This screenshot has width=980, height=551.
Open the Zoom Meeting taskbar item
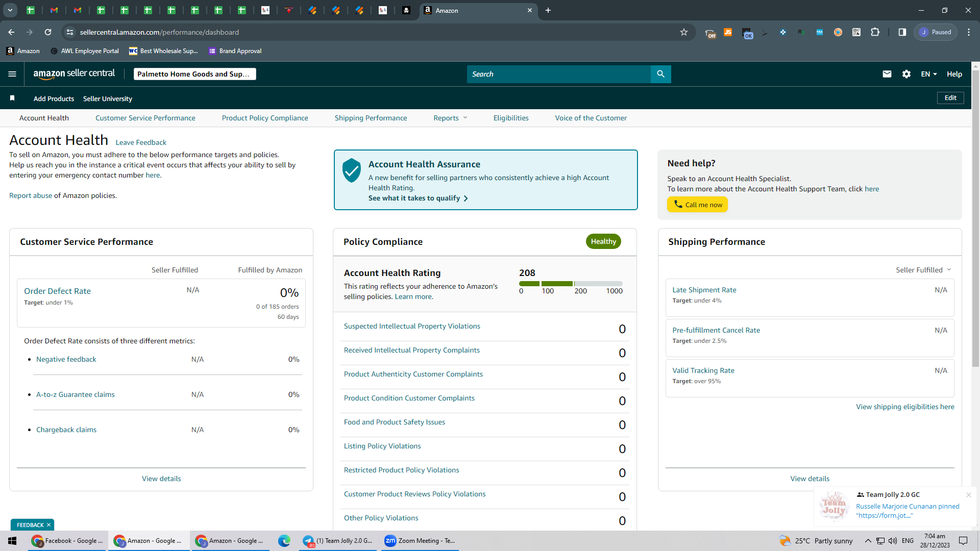pyautogui.click(x=420, y=541)
